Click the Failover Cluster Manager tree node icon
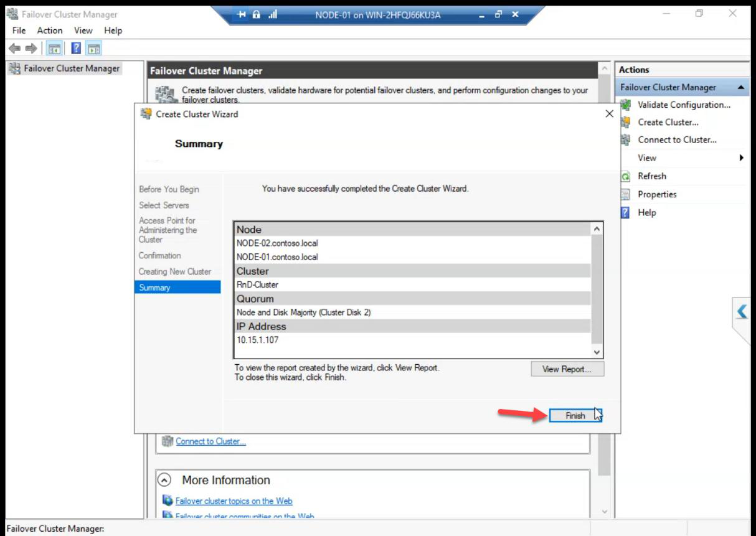 pyautogui.click(x=14, y=68)
